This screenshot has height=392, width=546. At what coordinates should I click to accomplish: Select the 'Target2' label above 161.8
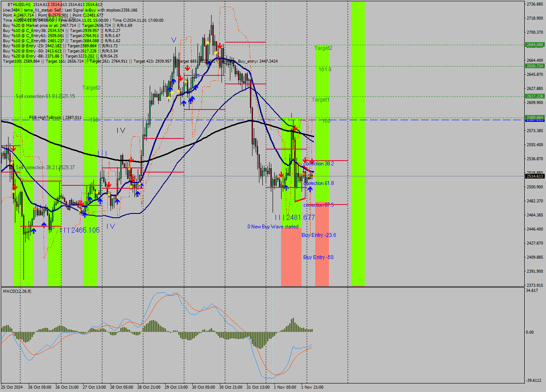coord(323,48)
